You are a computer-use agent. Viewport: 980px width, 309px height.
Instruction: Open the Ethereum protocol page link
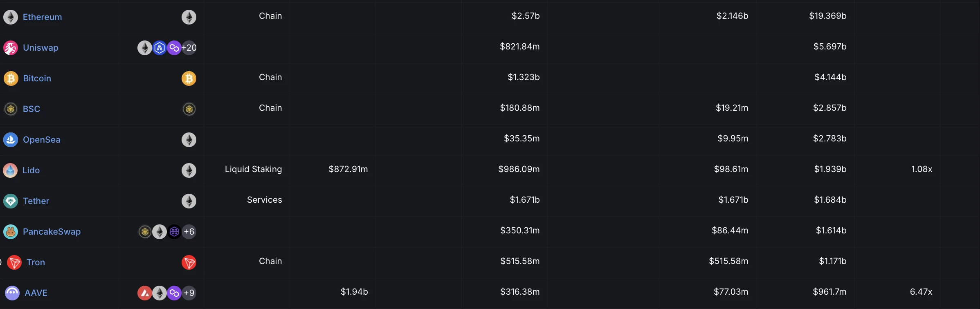click(x=43, y=17)
